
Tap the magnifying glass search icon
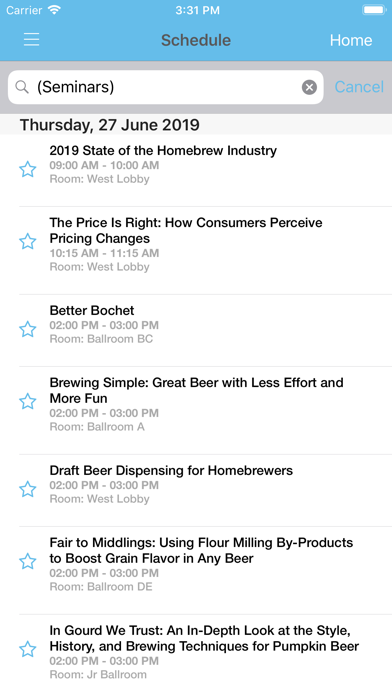click(22, 87)
